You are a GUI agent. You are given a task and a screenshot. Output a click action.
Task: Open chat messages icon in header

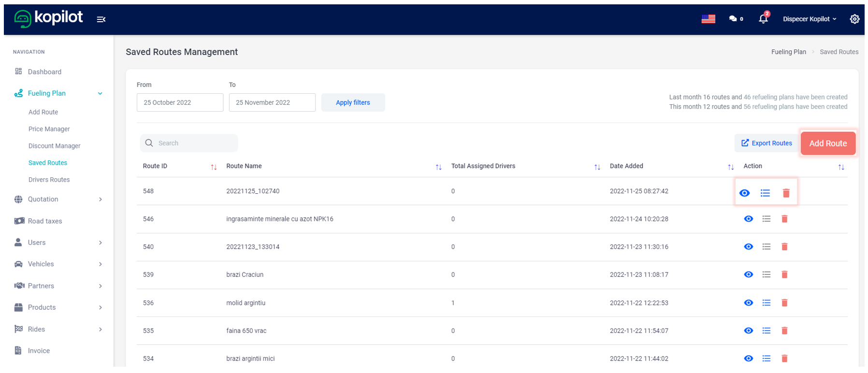733,19
